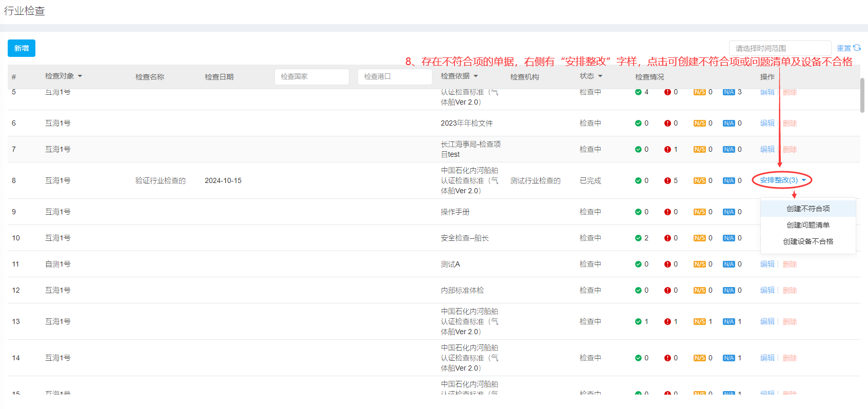
Task: Open the 检查对象 column filter dropdown
Action: pyautogui.click(x=80, y=76)
